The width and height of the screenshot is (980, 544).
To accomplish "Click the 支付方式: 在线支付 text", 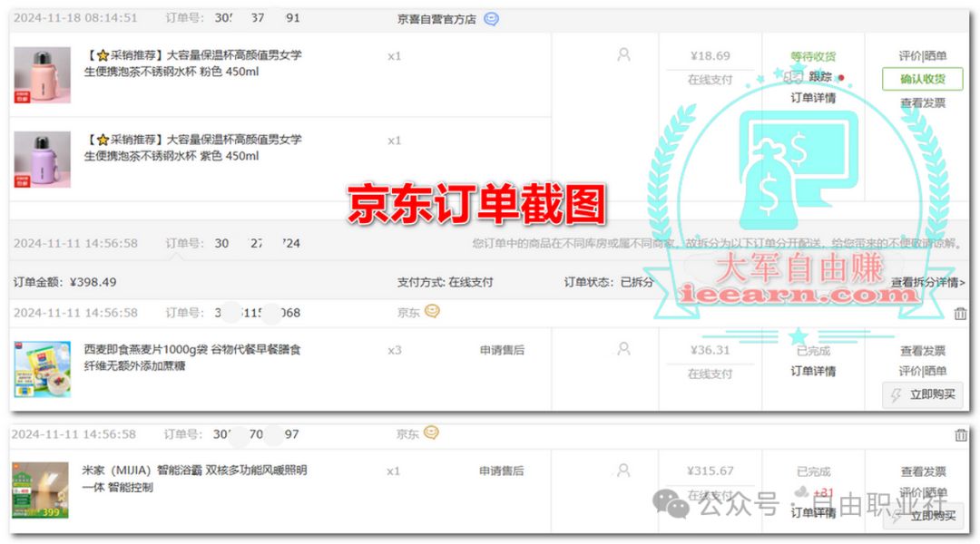I will click(x=445, y=282).
